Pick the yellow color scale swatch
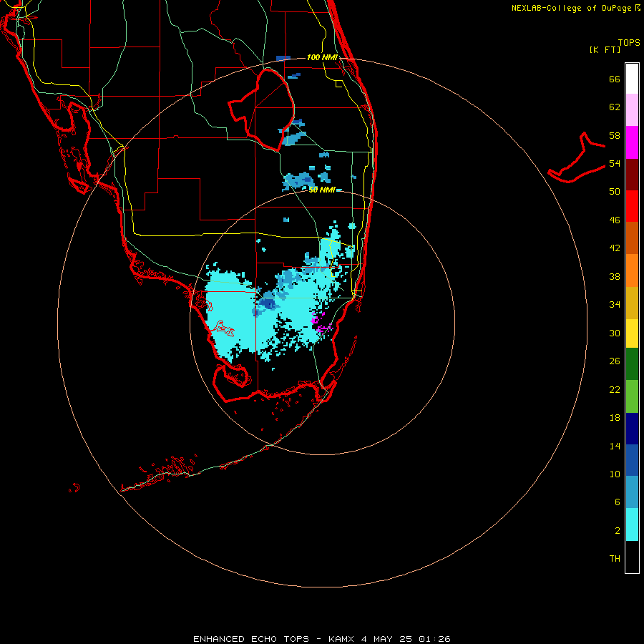The width and height of the screenshot is (644, 644). (632, 333)
